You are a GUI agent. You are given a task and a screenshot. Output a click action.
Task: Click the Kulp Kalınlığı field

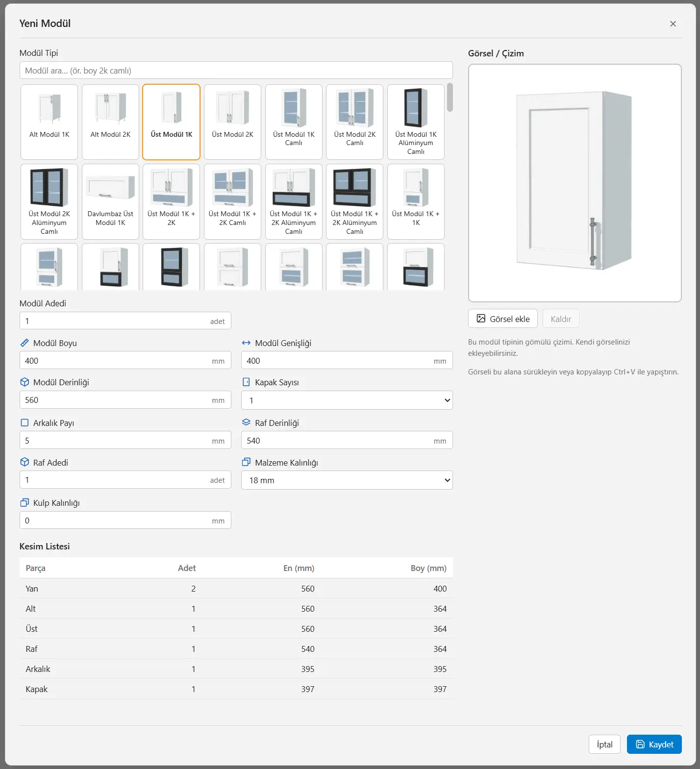(x=125, y=521)
